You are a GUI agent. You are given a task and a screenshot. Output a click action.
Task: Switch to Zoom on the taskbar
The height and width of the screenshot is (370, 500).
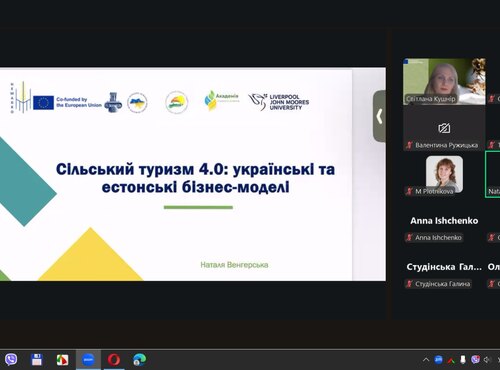[88, 360]
